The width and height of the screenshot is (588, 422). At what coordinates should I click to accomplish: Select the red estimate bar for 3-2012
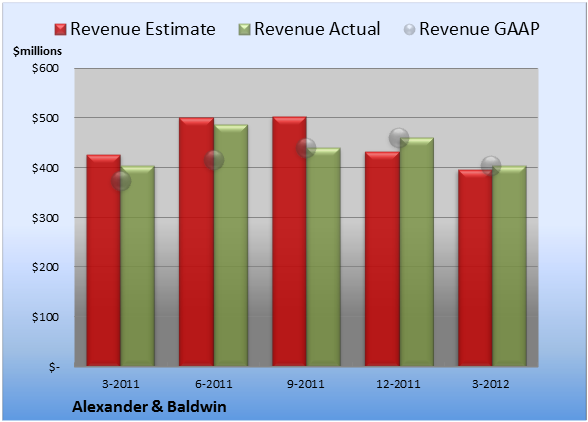pos(475,268)
